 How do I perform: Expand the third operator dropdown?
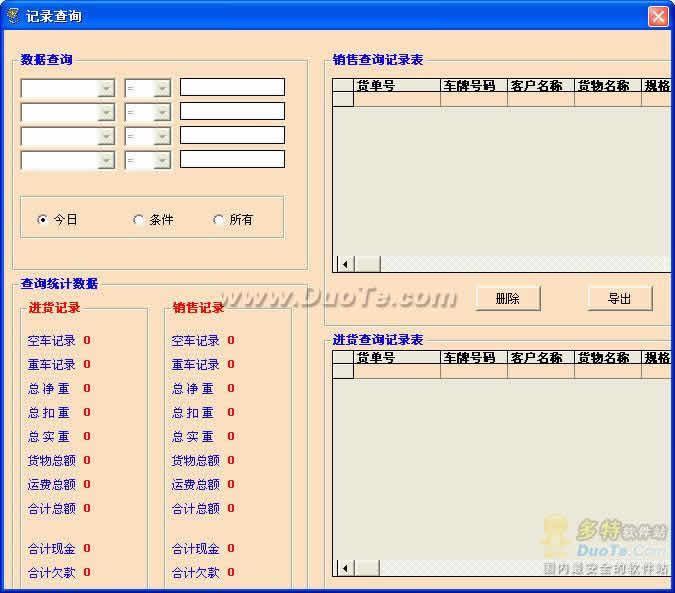(162, 136)
